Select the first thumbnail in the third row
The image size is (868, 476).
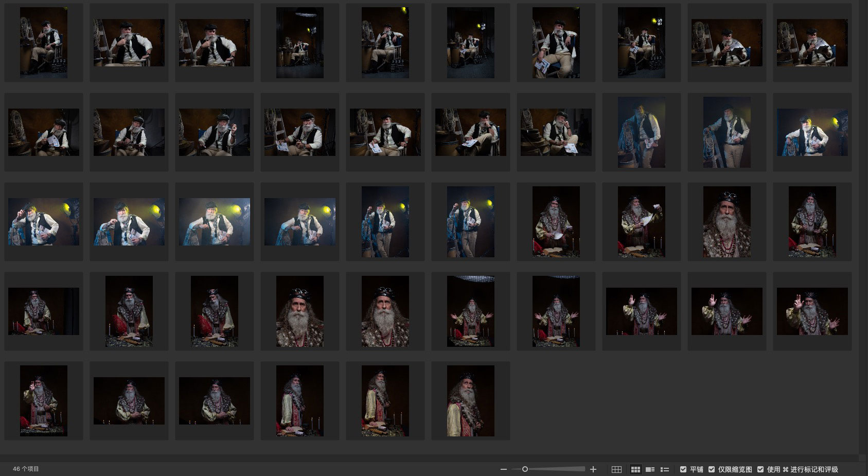click(x=44, y=222)
